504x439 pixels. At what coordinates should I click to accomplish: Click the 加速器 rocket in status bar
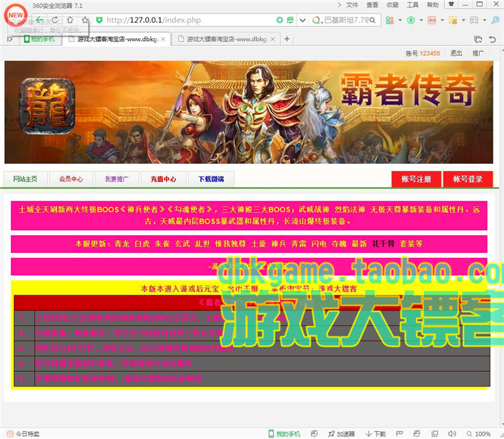click(341, 434)
